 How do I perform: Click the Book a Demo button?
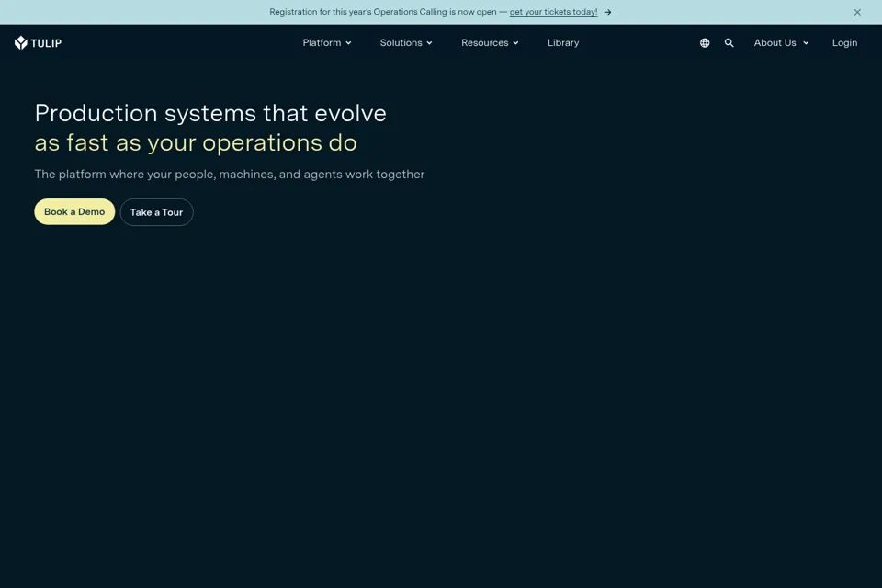point(74,211)
